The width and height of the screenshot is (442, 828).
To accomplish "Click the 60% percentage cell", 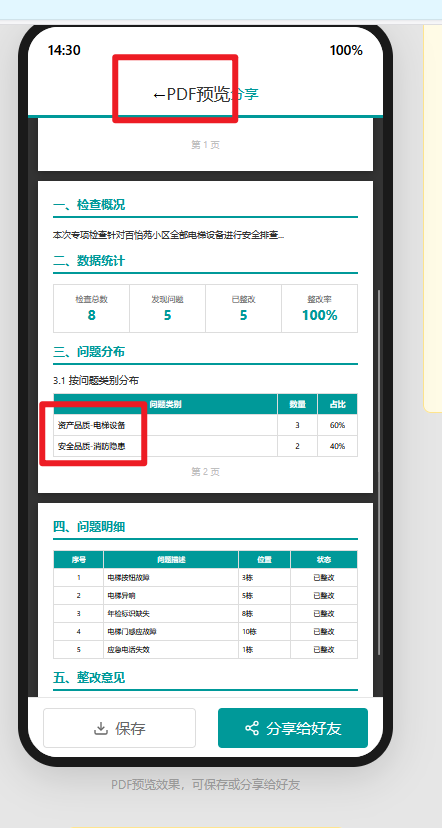I will [337, 425].
